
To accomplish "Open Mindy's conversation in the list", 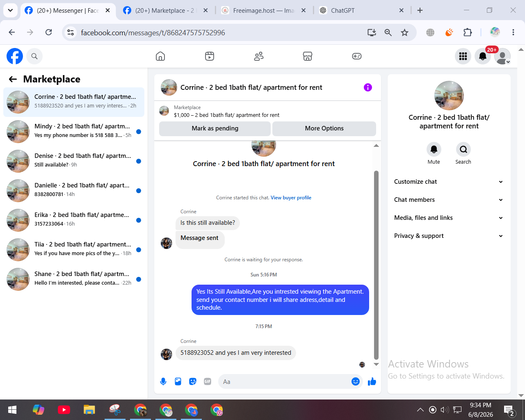I will [74, 132].
